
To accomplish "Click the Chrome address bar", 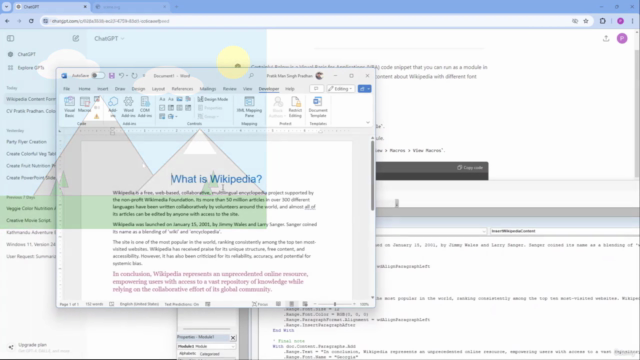I will (x=306, y=21).
